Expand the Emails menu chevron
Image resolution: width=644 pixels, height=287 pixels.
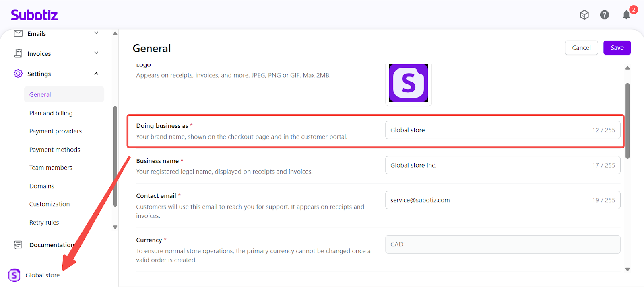tap(96, 33)
